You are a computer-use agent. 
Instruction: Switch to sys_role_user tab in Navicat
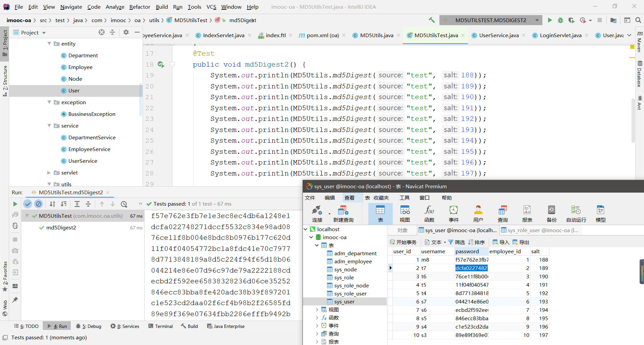click(x=540, y=230)
